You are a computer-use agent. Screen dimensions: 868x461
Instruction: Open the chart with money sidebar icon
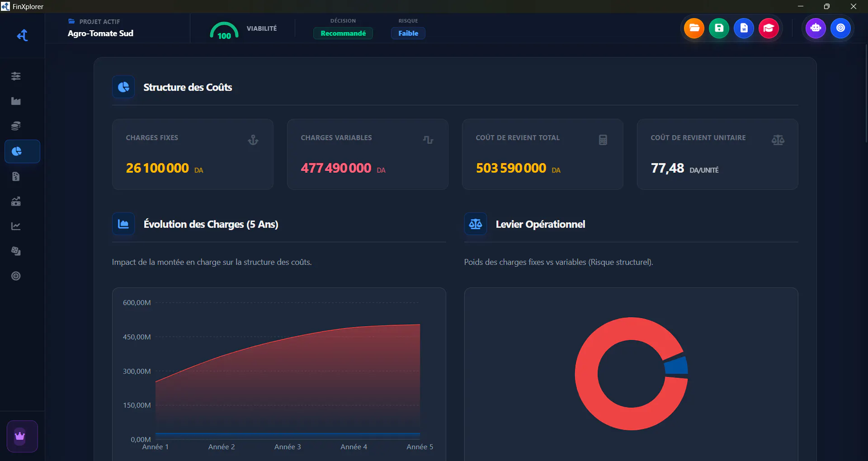point(16,201)
